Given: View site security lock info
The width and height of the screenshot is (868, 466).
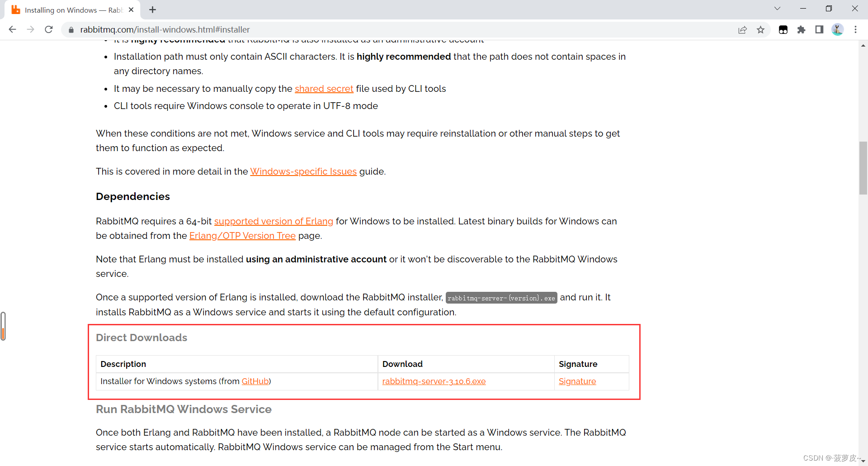Looking at the screenshot, I should tap(71, 30).
